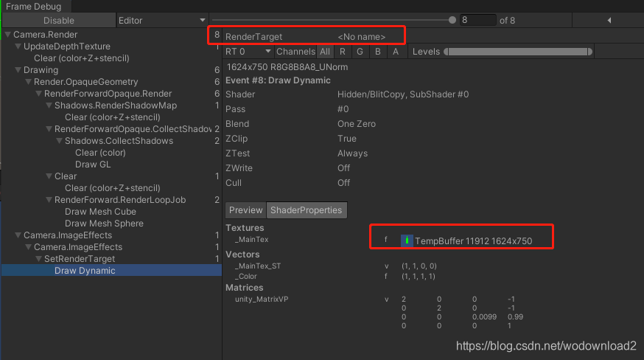Open the RT 0 render target dropdown
This screenshot has height=360, width=644.
pos(248,52)
